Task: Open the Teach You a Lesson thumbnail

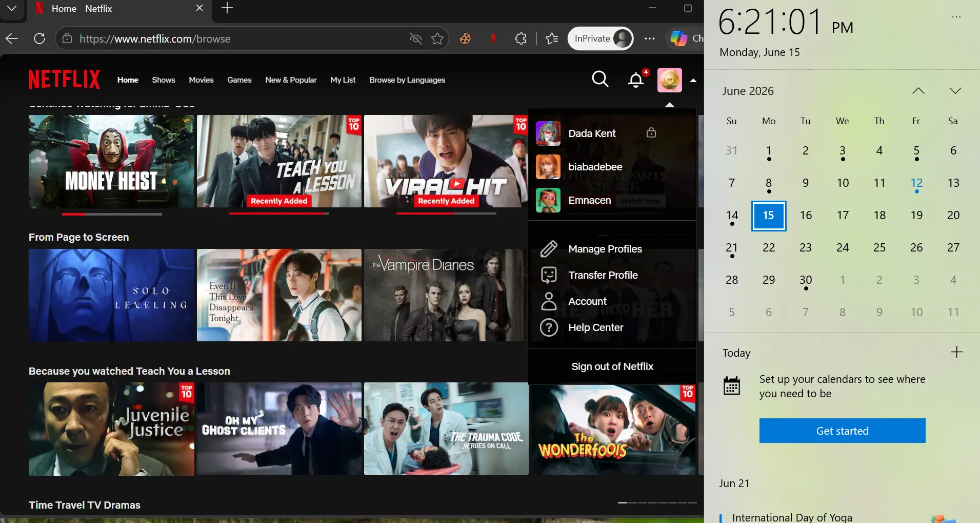Action: coord(279,161)
